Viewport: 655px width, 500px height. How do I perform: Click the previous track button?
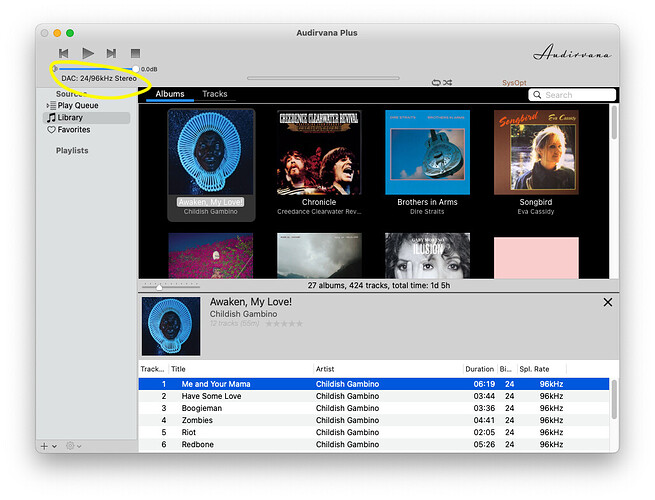(63, 53)
